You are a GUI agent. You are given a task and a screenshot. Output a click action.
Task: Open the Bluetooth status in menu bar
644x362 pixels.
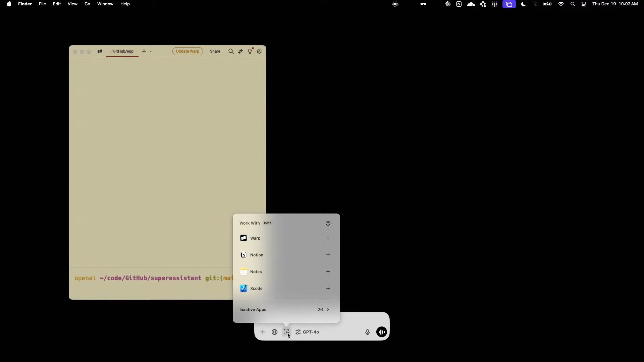pos(535,4)
